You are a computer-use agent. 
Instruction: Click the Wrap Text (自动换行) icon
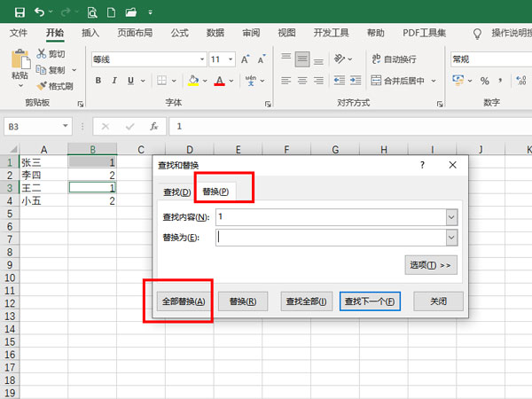coord(375,59)
